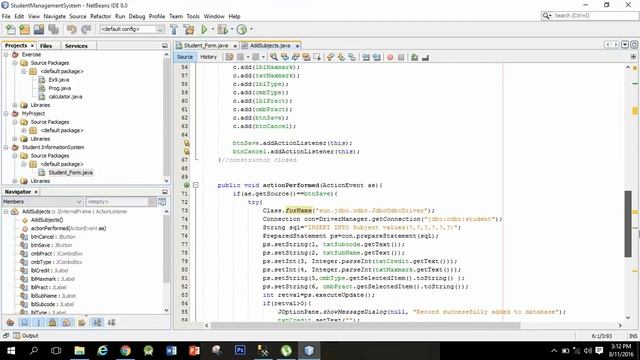Viewport: 640px width, 360px height.
Task: Toggle Show Non-Public Members in Navigator
Action: (53, 322)
